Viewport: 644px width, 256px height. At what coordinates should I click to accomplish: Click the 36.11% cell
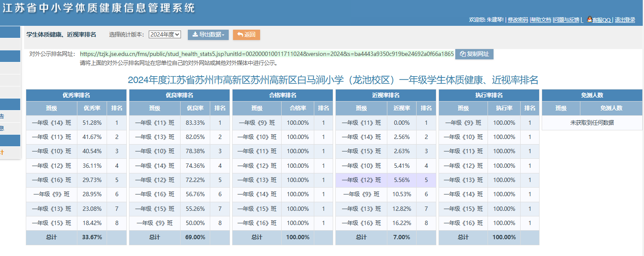point(92,166)
